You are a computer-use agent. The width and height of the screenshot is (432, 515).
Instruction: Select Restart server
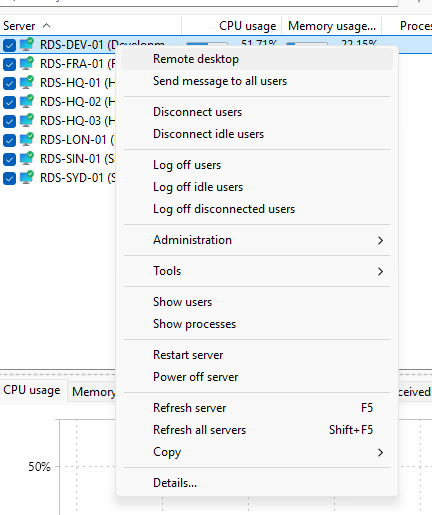click(257, 355)
